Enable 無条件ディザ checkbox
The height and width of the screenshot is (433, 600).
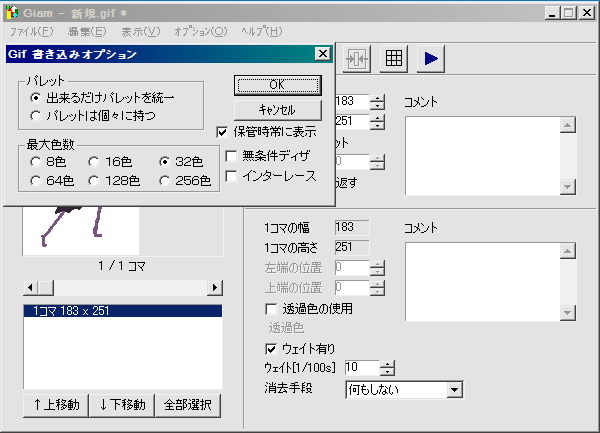(232, 156)
